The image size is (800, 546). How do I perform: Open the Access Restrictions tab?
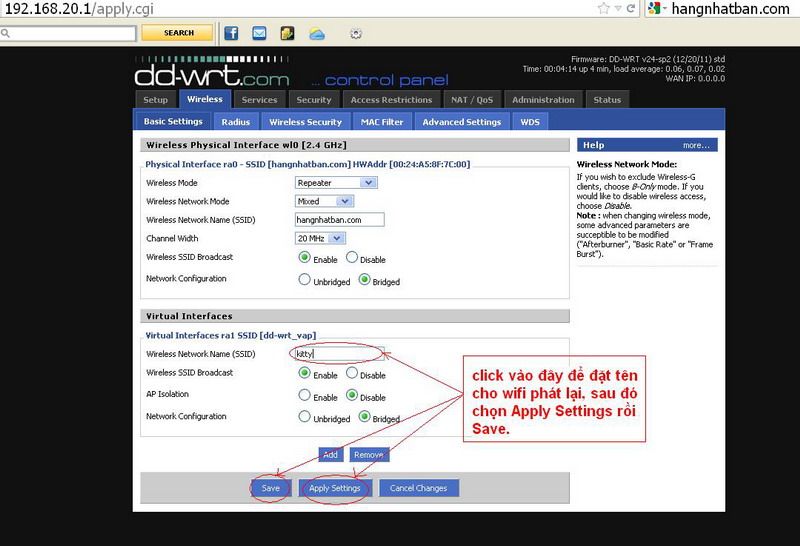[391, 100]
